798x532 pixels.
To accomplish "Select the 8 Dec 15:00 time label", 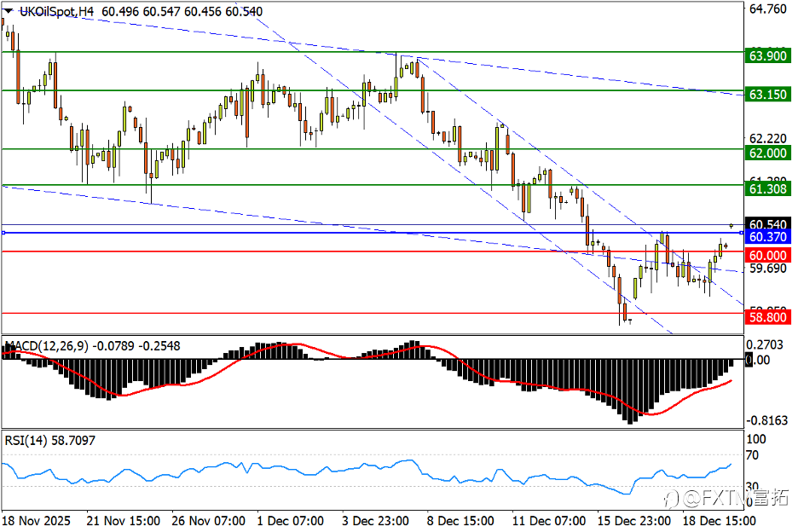I will [460, 521].
